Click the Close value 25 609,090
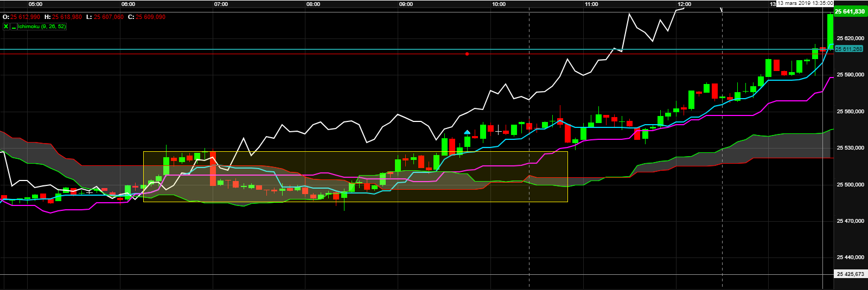The width and height of the screenshot is (868, 290). (151, 17)
